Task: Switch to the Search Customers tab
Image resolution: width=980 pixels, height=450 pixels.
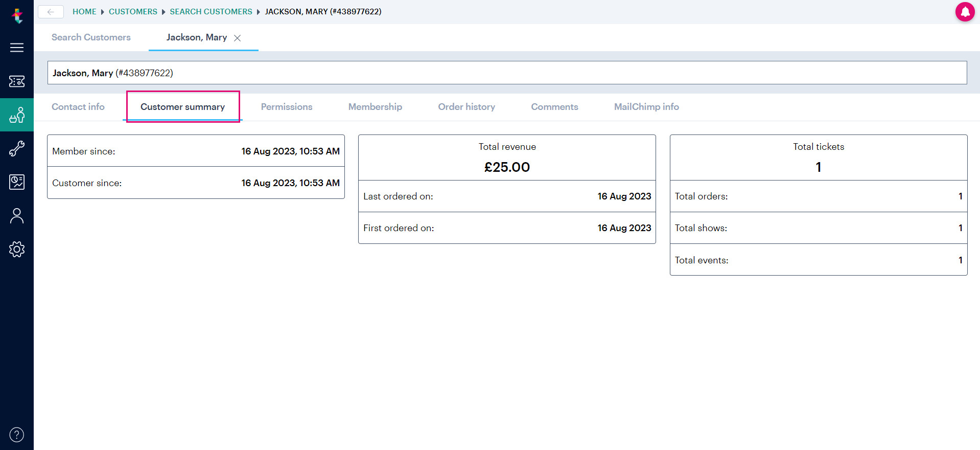Action: point(91,37)
